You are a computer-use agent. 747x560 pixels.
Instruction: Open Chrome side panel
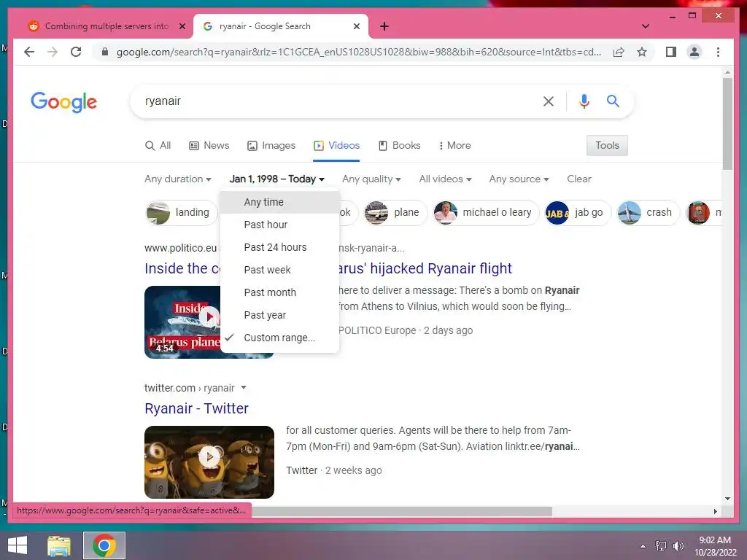click(671, 52)
